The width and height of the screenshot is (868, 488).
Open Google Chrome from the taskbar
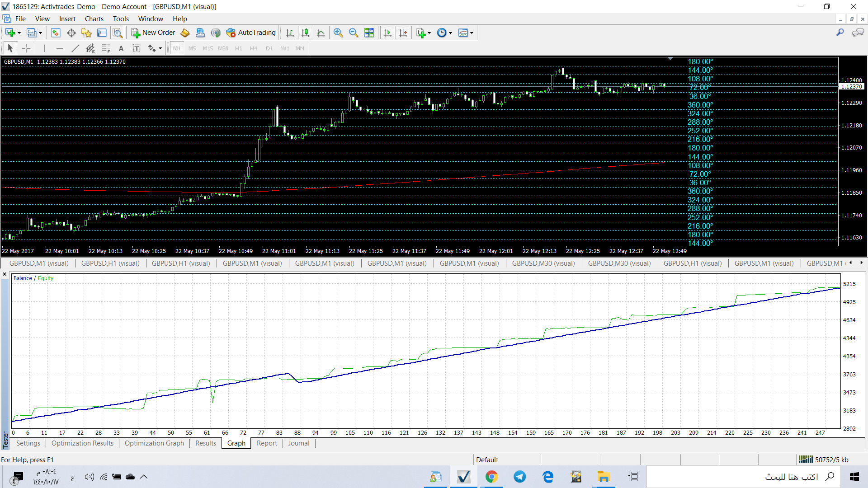(x=491, y=477)
